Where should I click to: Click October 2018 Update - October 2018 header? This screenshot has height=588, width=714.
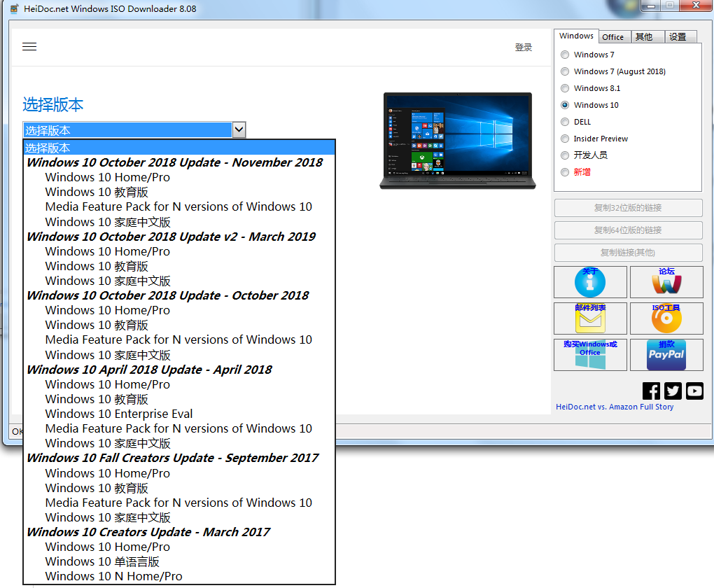coord(179,295)
